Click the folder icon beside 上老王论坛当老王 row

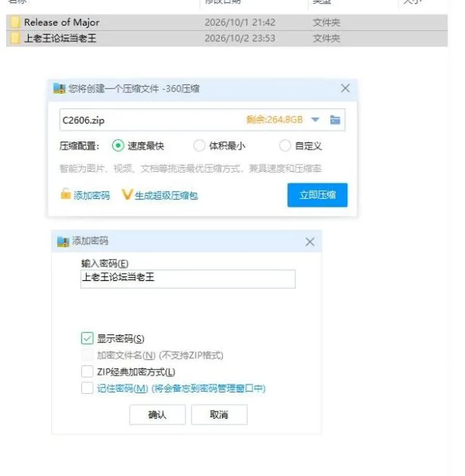15,38
